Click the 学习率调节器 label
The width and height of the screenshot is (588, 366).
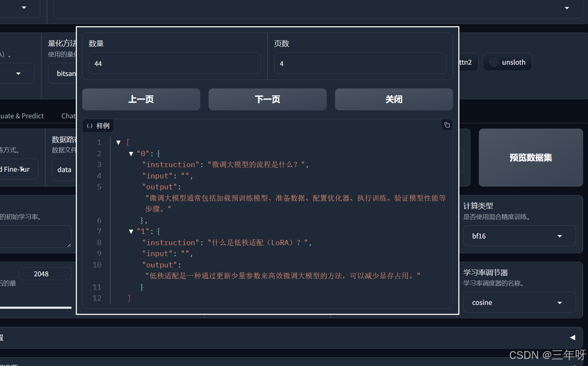pos(486,273)
